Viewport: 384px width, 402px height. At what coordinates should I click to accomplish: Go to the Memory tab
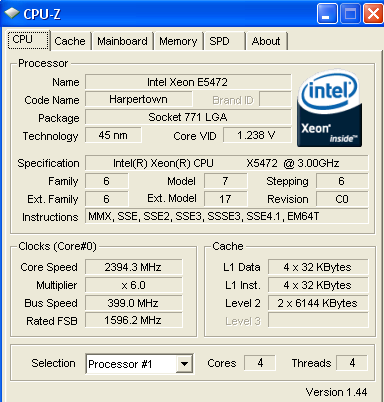point(178,41)
